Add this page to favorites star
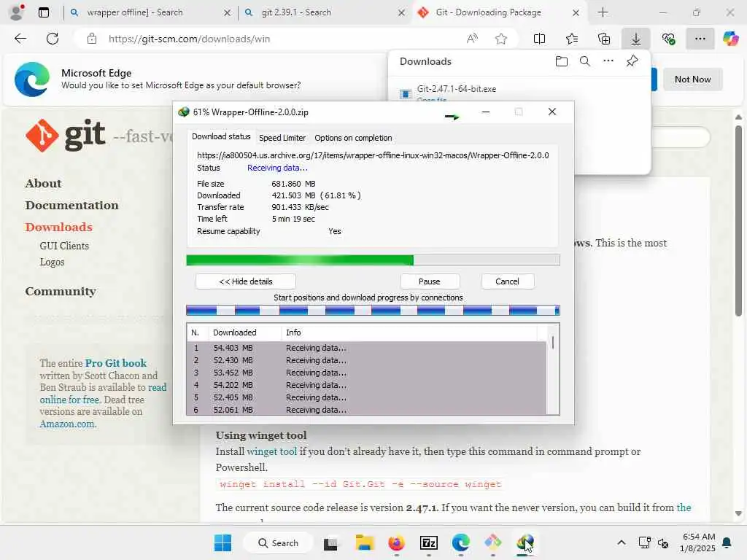The width and height of the screenshot is (747, 560). click(x=500, y=39)
